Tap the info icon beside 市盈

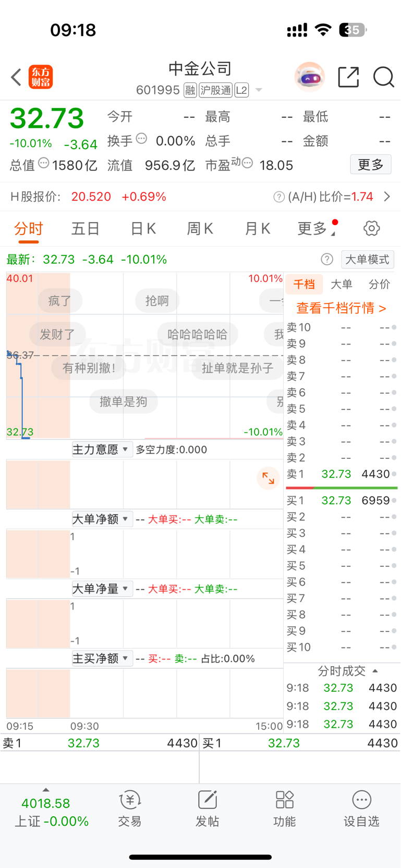coord(248,163)
